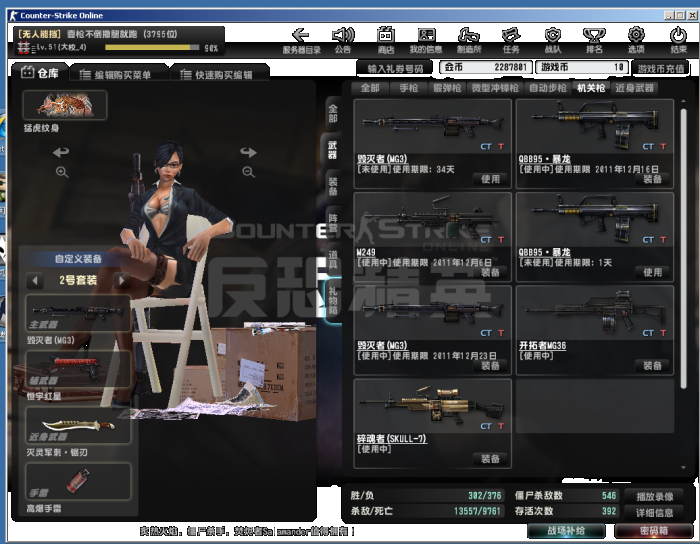Open the 公告 announcements speaker icon
Viewport: 700px width, 544px height.
[x=343, y=36]
